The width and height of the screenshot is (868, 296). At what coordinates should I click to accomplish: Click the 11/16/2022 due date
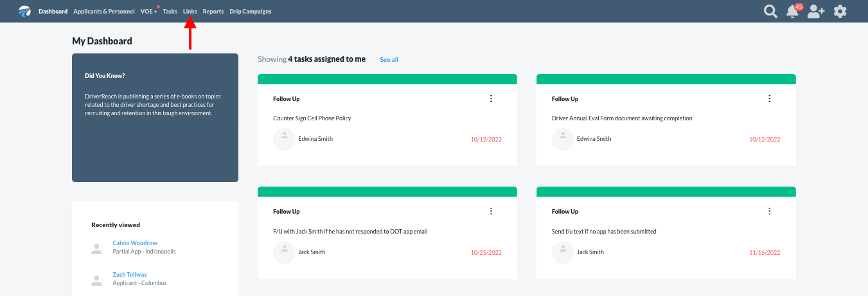point(765,252)
